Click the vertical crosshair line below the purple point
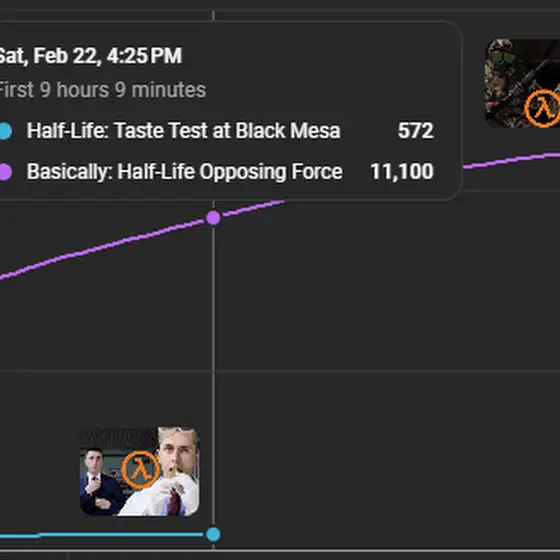The width and height of the screenshot is (560, 560). 213,375
